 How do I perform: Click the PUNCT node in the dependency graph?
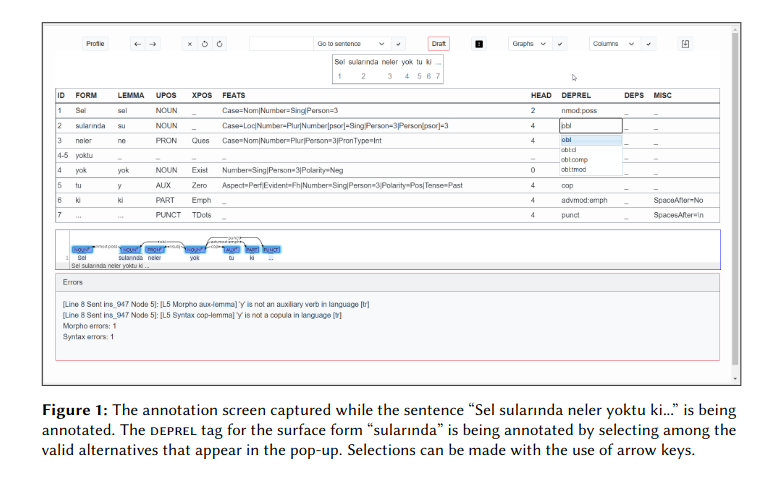coord(271,250)
